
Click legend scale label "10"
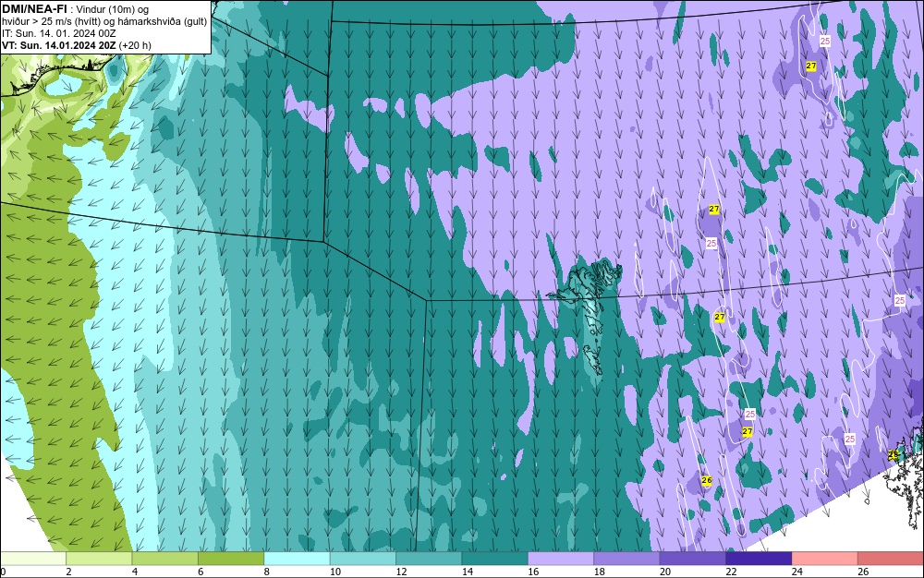point(335,572)
